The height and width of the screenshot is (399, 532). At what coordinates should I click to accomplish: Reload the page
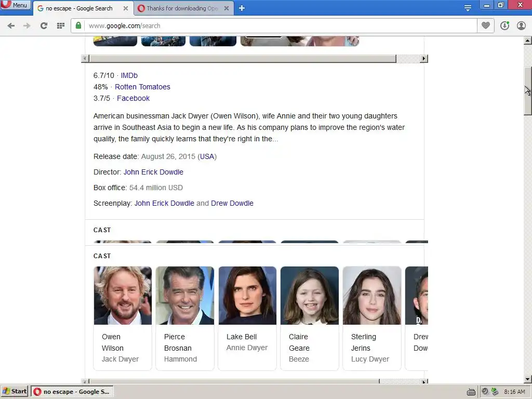point(44,26)
